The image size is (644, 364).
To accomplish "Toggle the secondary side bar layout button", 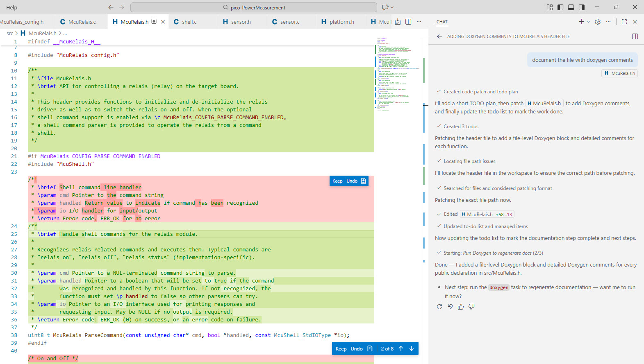I will tap(582, 7).
